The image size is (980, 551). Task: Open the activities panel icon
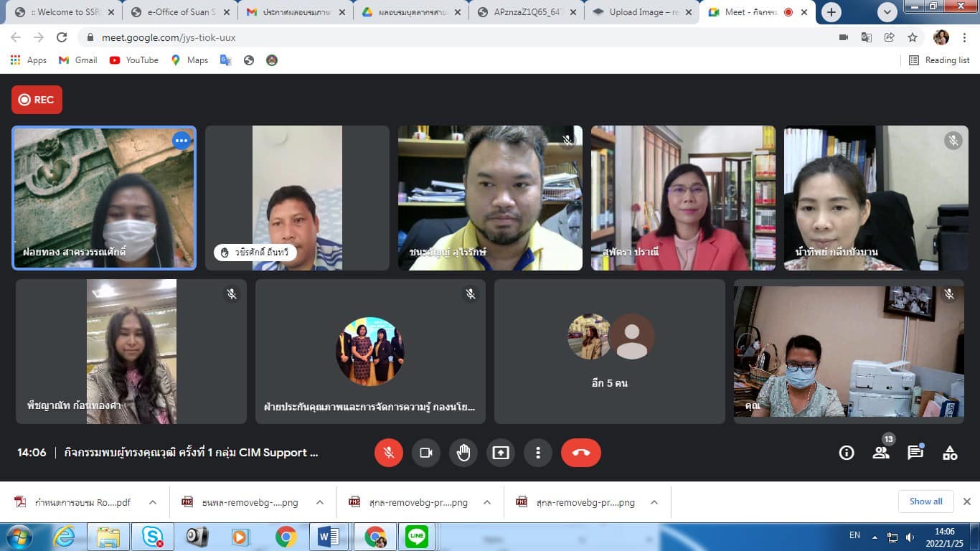point(950,453)
